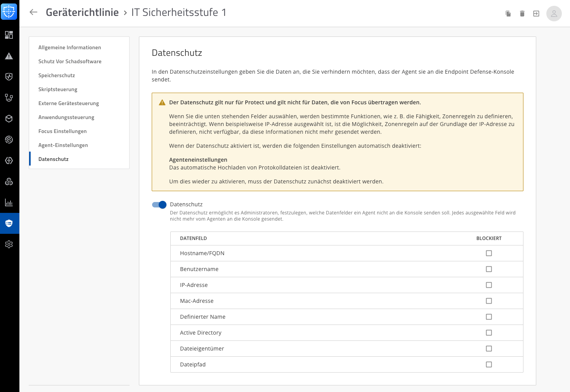Tick the Dateipfad checkbox
The width and height of the screenshot is (570, 392).
(489, 364)
